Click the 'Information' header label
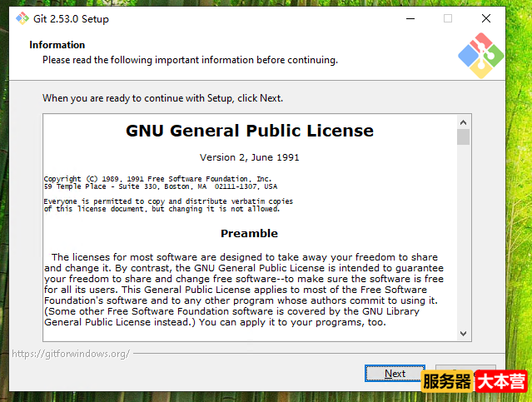 coord(57,45)
